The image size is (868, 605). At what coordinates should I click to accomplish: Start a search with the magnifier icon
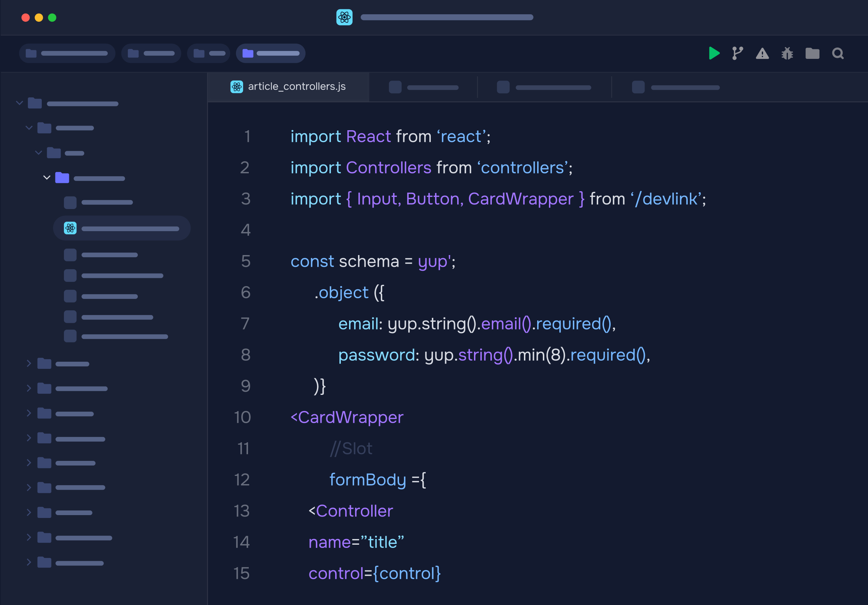tap(837, 54)
